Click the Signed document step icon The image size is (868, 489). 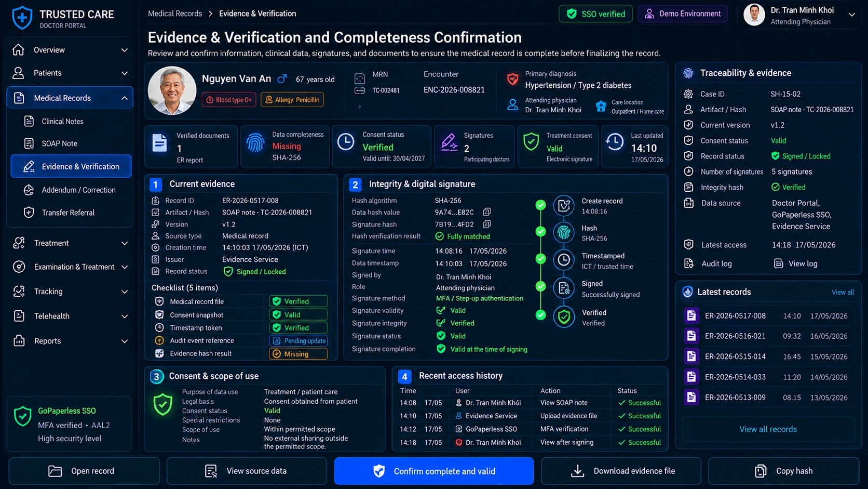[x=564, y=288]
